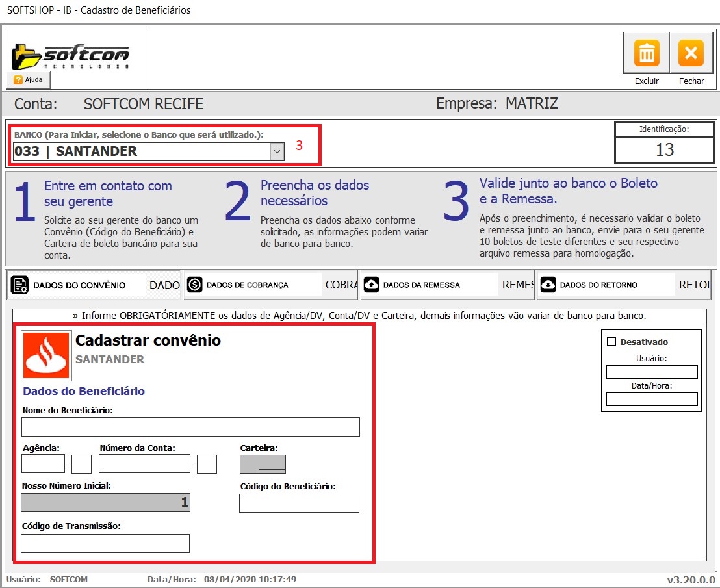The width and height of the screenshot is (720, 588).
Task: Enable the Desativado checkbox
Action: tap(611, 342)
